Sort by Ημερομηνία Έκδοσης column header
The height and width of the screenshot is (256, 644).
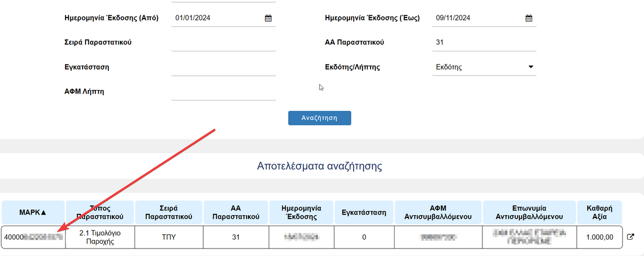coord(302,212)
